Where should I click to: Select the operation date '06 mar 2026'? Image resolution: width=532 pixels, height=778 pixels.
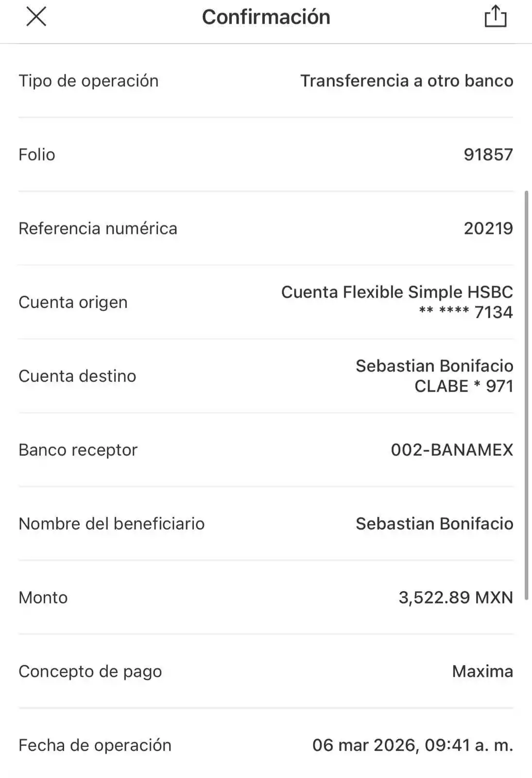click(364, 745)
